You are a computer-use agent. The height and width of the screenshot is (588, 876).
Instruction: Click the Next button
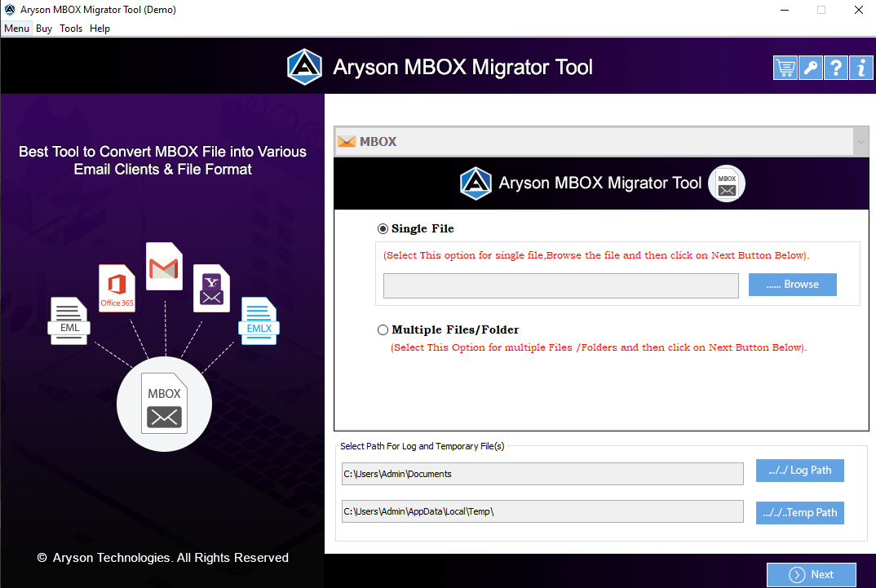click(x=812, y=575)
